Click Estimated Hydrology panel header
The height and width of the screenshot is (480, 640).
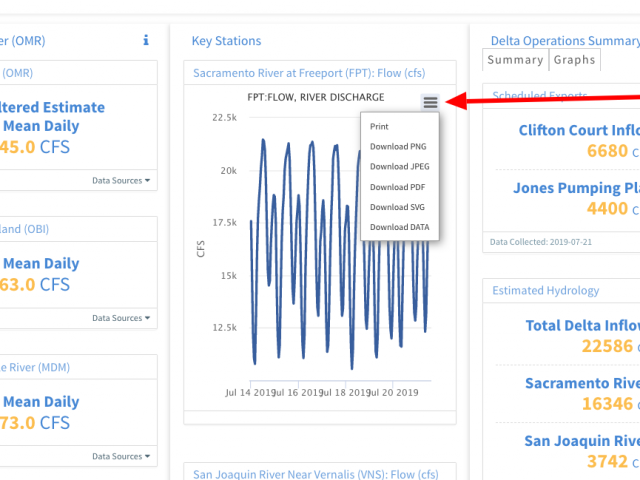(545, 291)
